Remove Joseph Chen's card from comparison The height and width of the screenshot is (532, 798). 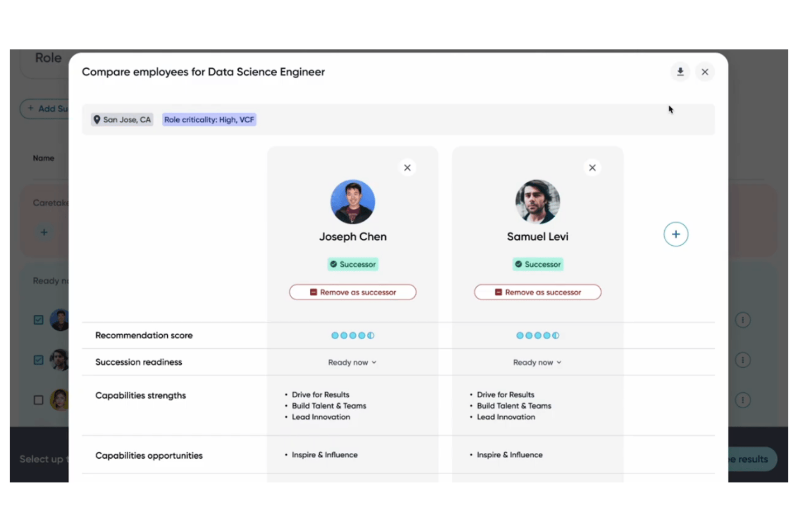[x=408, y=168]
